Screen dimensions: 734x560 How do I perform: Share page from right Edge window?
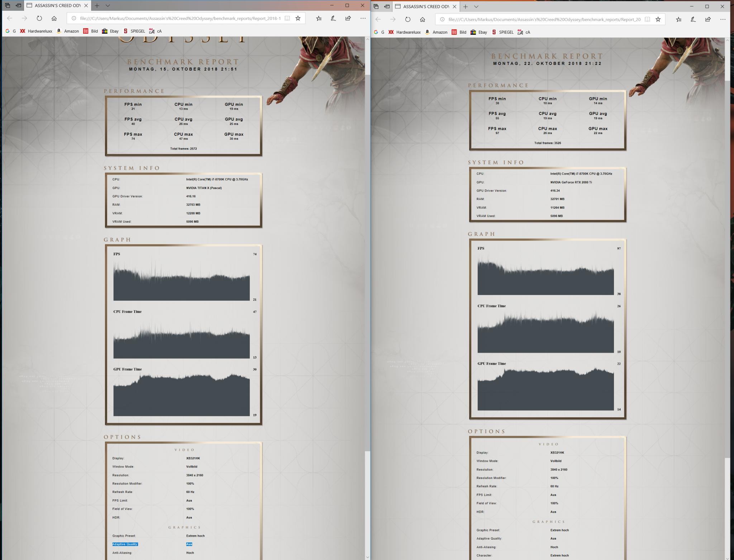pyautogui.click(x=708, y=19)
